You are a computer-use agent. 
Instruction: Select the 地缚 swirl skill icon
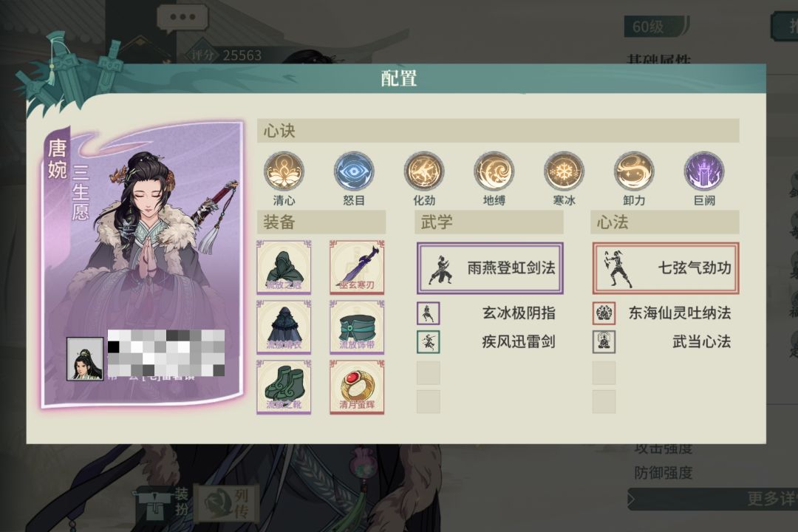(x=494, y=171)
